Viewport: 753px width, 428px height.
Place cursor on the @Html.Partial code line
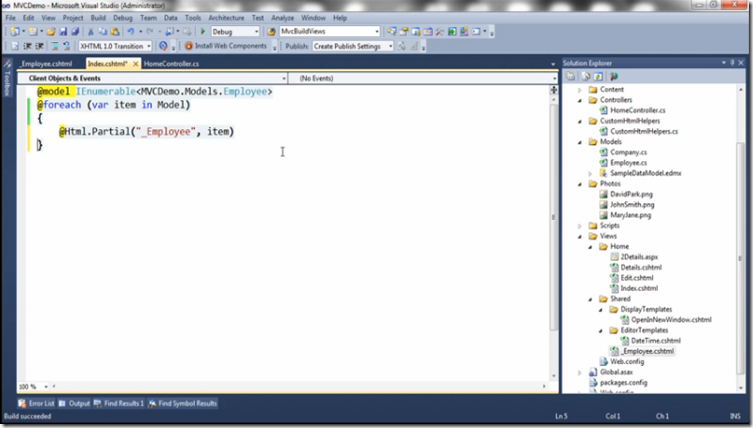pos(146,132)
